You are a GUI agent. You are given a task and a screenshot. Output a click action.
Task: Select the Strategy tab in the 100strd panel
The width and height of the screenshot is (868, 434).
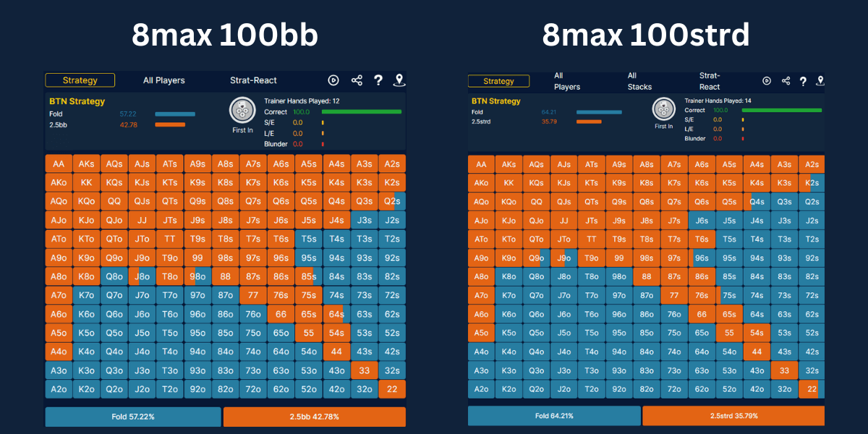point(498,81)
